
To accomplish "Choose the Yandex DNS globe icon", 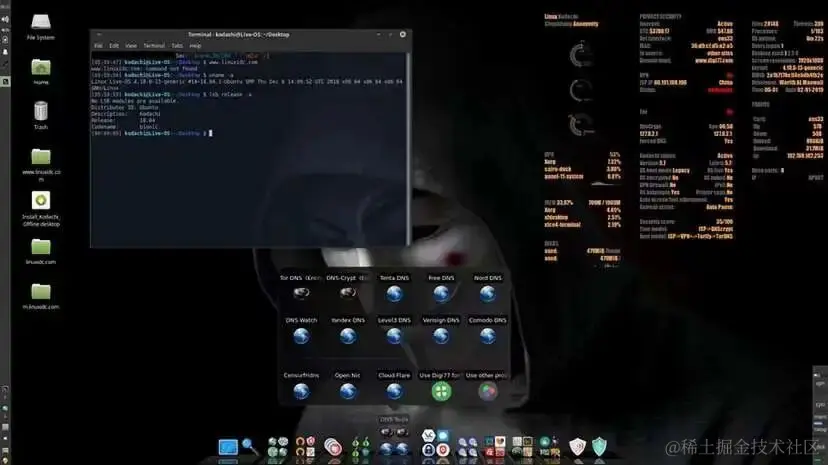I will tap(347, 336).
